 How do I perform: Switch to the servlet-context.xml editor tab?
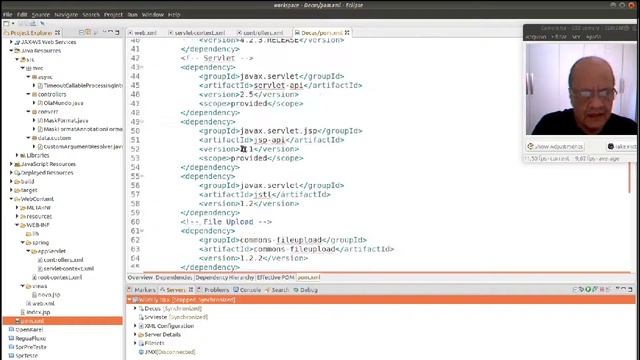[x=197, y=33]
